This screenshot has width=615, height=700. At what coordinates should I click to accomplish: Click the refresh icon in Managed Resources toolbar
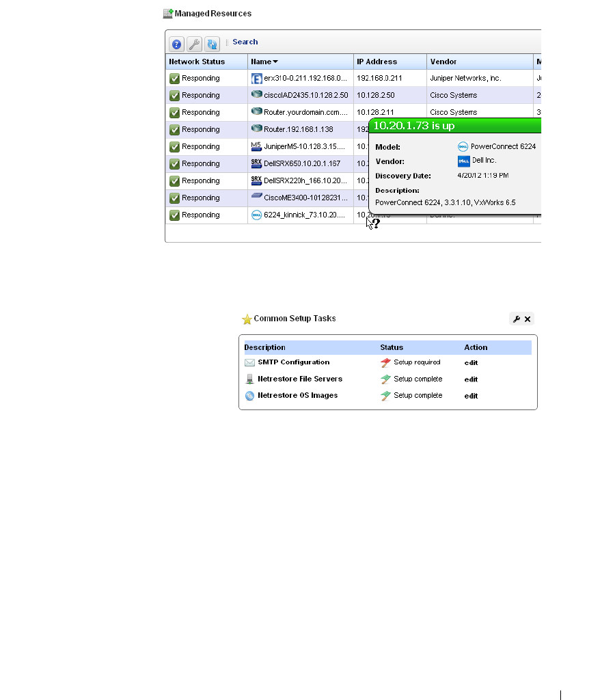click(x=212, y=44)
